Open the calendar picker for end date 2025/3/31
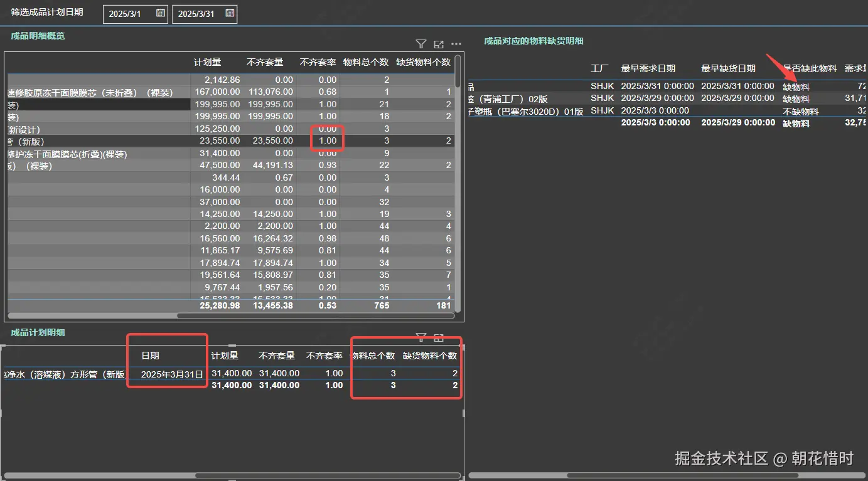 coord(230,13)
